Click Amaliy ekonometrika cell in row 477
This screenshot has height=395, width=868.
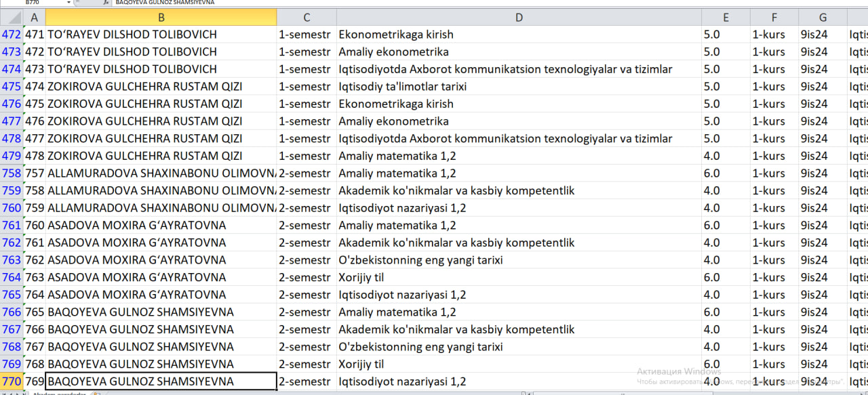pyautogui.click(x=519, y=121)
